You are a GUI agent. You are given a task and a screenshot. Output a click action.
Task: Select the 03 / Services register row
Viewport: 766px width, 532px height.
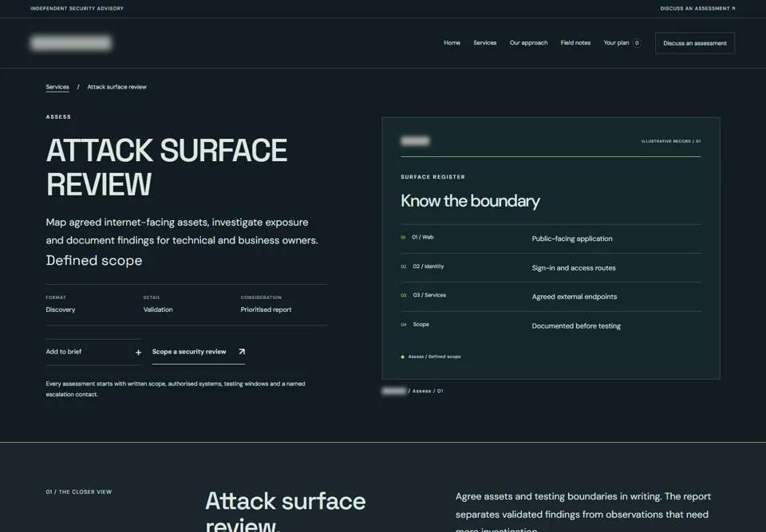click(x=551, y=297)
